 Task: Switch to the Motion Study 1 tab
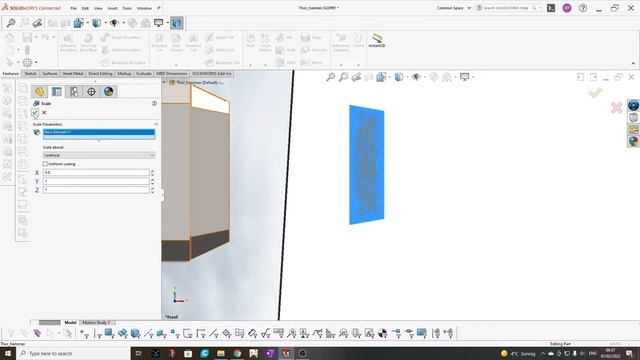[96, 322]
